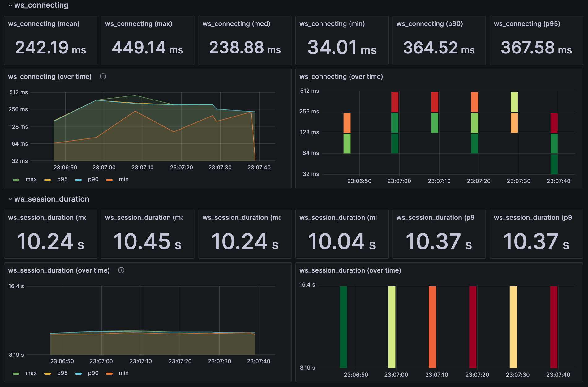This screenshot has height=387, width=588.
Task: Toggle the p90 series label in ws_connecting legend
Action: pos(93,179)
